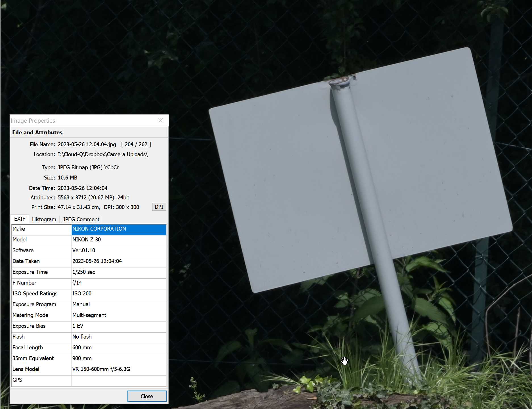Close the Image Properties dialog via X
Screen dimensions: 532x409
[x=160, y=120]
